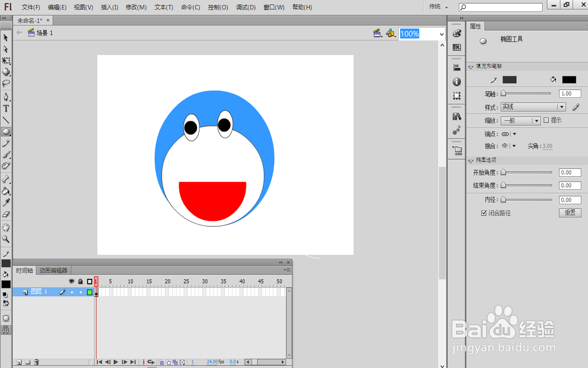The height and width of the screenshot is (368, 588).
Task: Click the 笔触 stroke width slider
Action: [x=526, y=93]
